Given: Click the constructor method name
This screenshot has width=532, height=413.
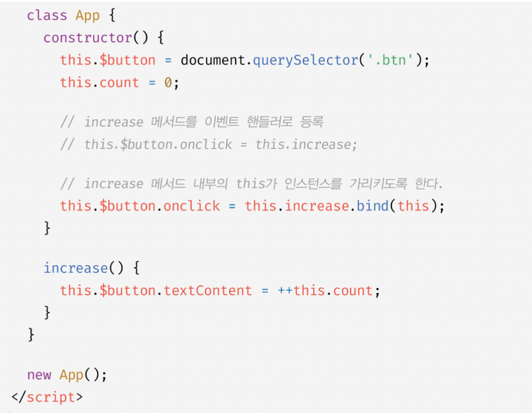Looking at the screenshot, I should coord(87,37).
